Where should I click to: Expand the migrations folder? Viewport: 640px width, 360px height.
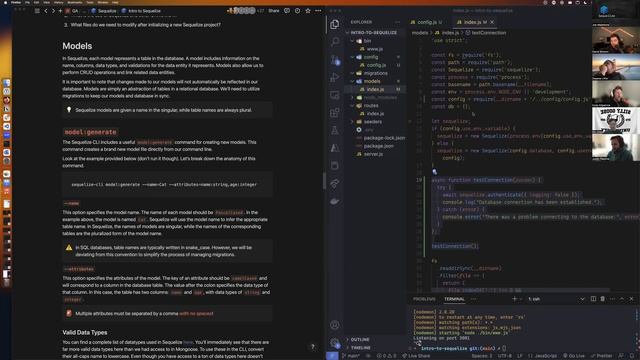pyautogui.click(x=352, y=73)
